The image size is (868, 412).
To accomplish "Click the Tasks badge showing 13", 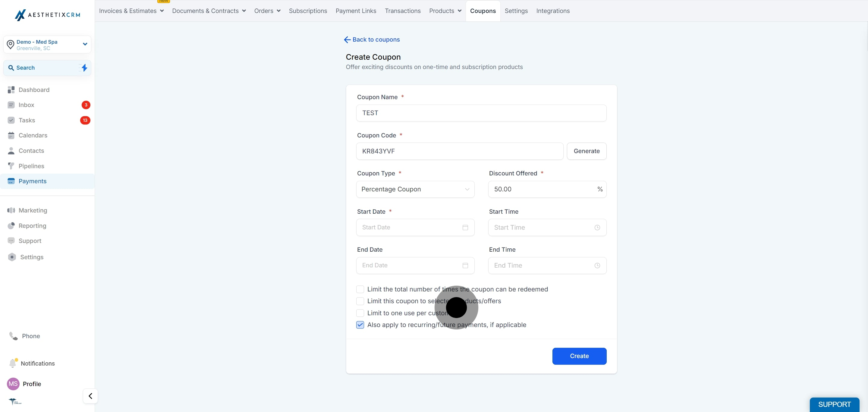I will coord(85,120).
